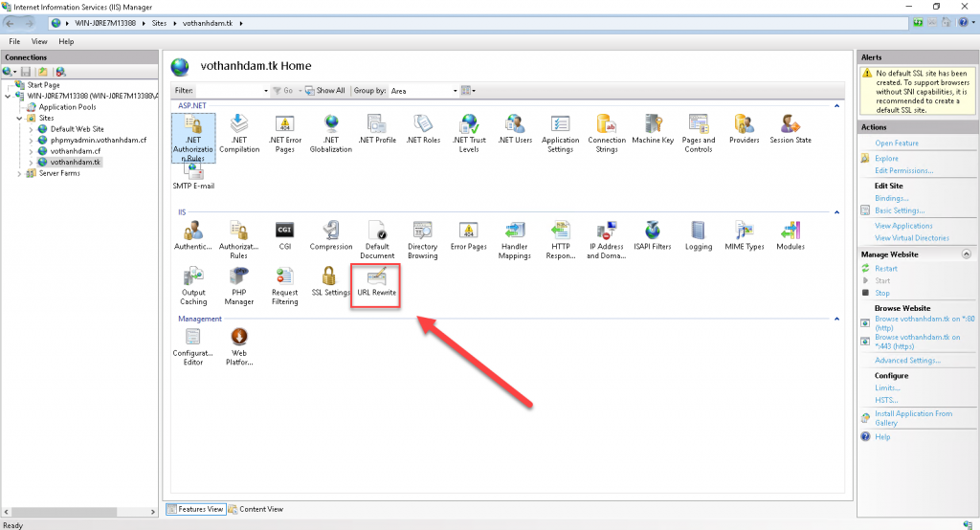Image resolution: width=980 pixels, height=530 pixels.
Task: Open the Group by dropdown
Action: (x=421, y=91)
